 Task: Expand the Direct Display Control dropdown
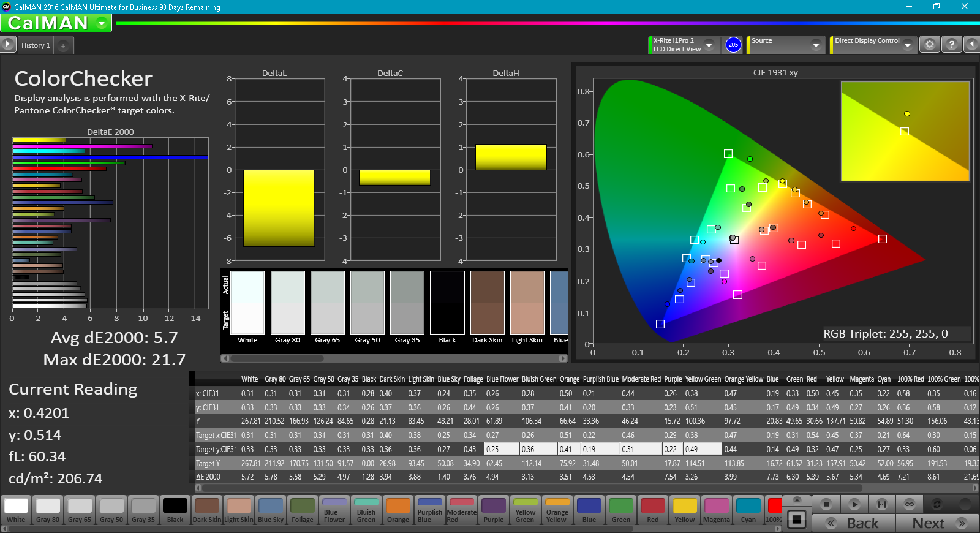(908, 45)
